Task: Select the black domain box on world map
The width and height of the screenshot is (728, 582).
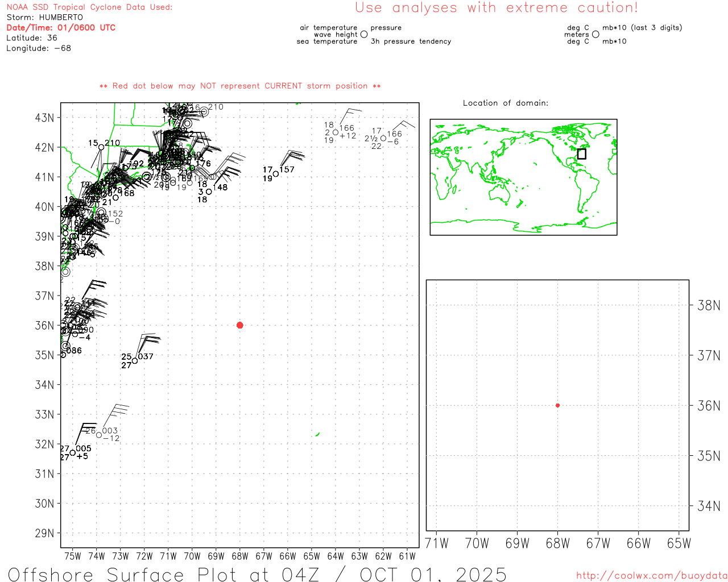Action: pyautogui.click(x=581, y=154)
